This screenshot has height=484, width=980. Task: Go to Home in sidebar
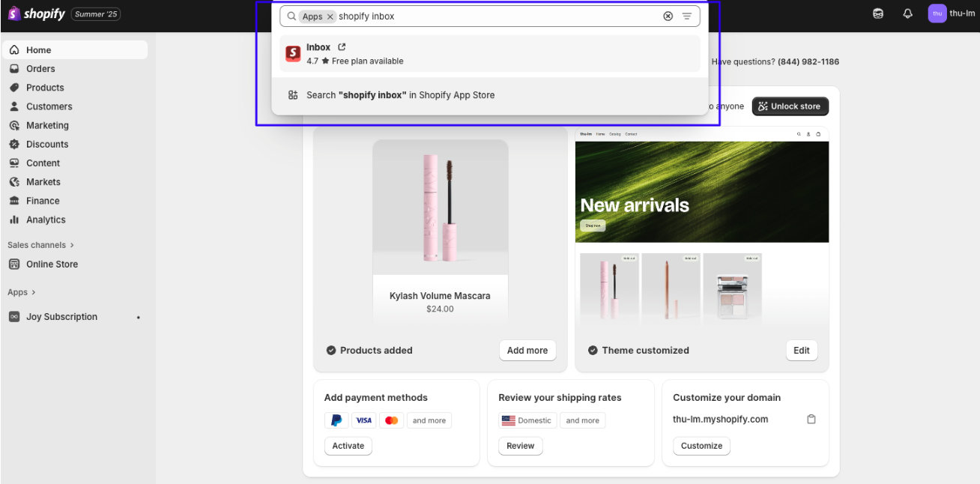[x=75, y=50]
